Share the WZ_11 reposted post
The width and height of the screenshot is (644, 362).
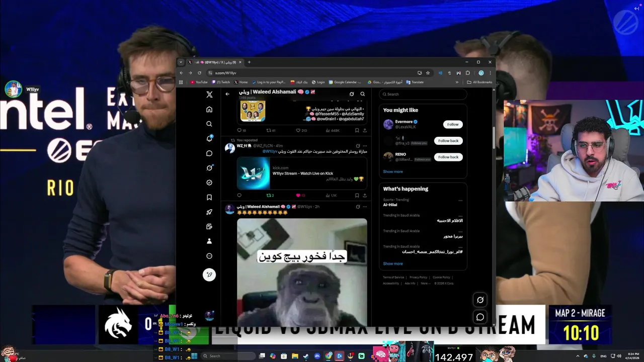click(x=365, y=195)
